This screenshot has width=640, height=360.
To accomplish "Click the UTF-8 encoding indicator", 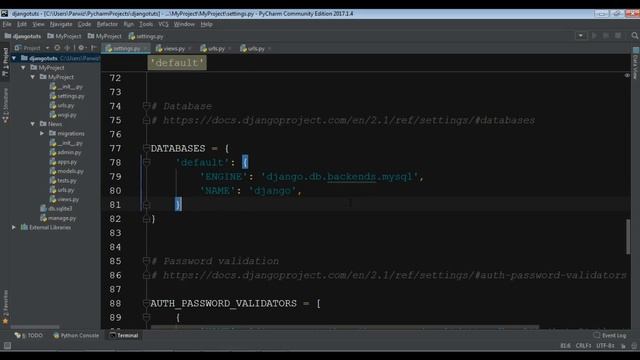I will [x=605, y=346].
